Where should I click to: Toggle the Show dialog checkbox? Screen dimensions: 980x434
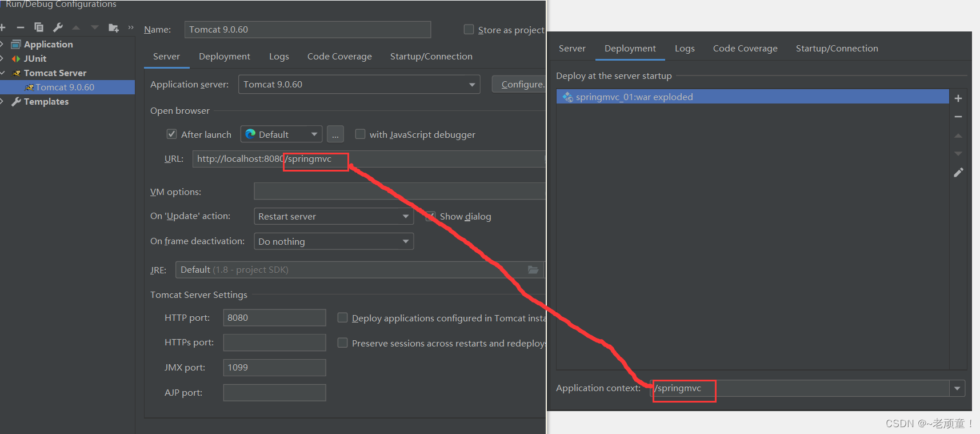tap(431, 216)
